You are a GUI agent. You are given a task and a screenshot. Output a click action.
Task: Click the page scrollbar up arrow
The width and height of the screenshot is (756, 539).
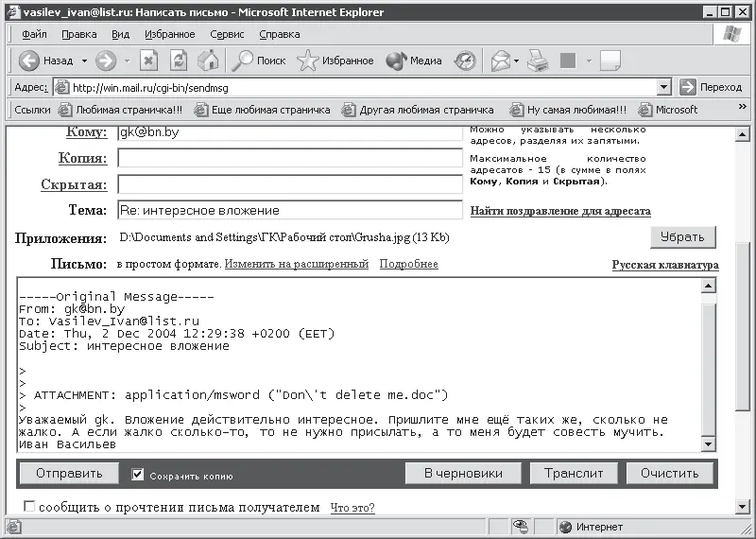(x=742, y=134)
